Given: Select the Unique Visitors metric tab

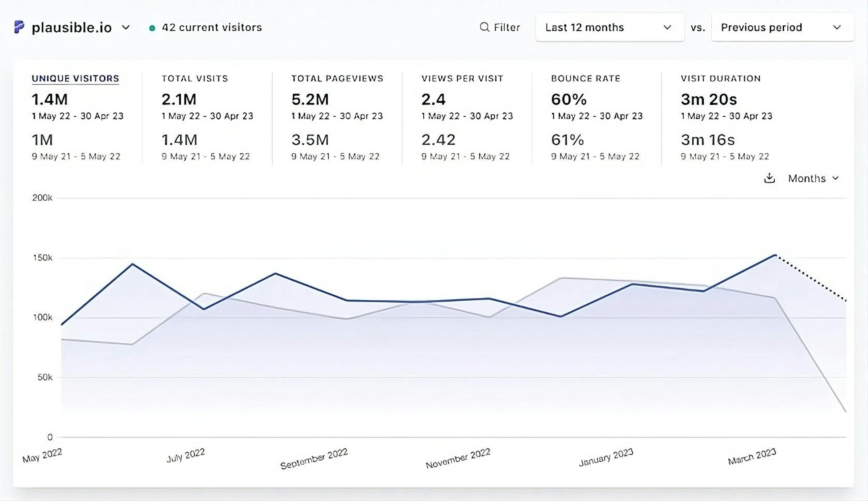Looking at the screenshot, I should click(x=75, y=78).
